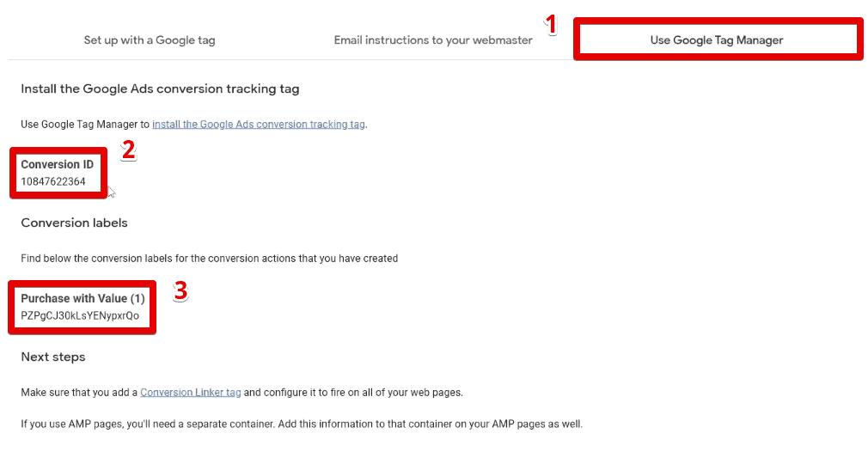Click the Next steps heading
The height and width of the screenshot is (464, 868).
[x=53, y=357]
